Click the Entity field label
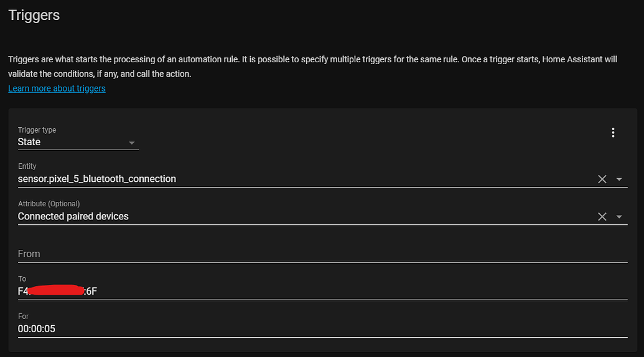644x357 pixels. [27, 166]
